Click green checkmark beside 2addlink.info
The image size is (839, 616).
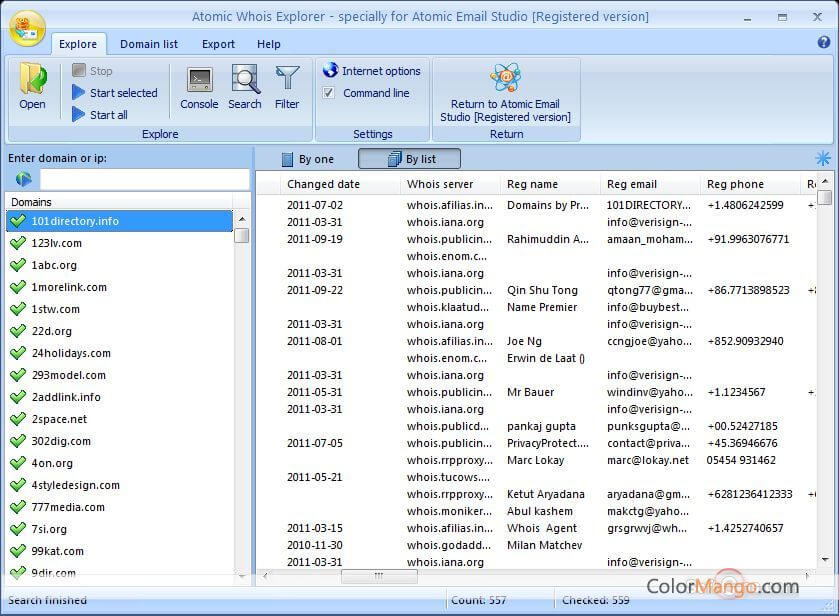pos(18,397)
